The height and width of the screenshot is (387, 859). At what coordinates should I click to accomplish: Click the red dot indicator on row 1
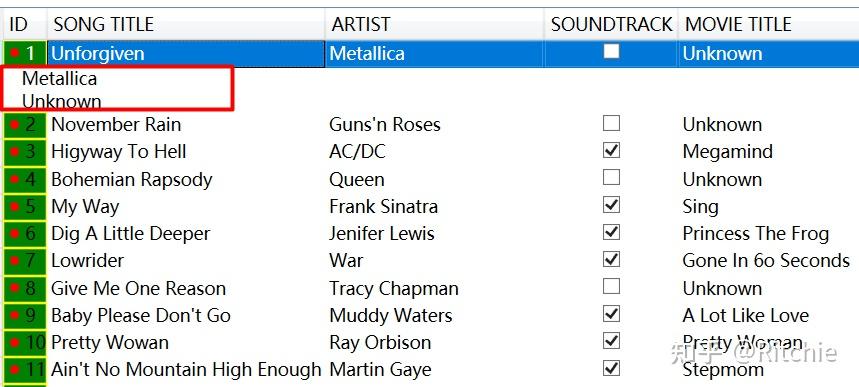click(15, 53)
